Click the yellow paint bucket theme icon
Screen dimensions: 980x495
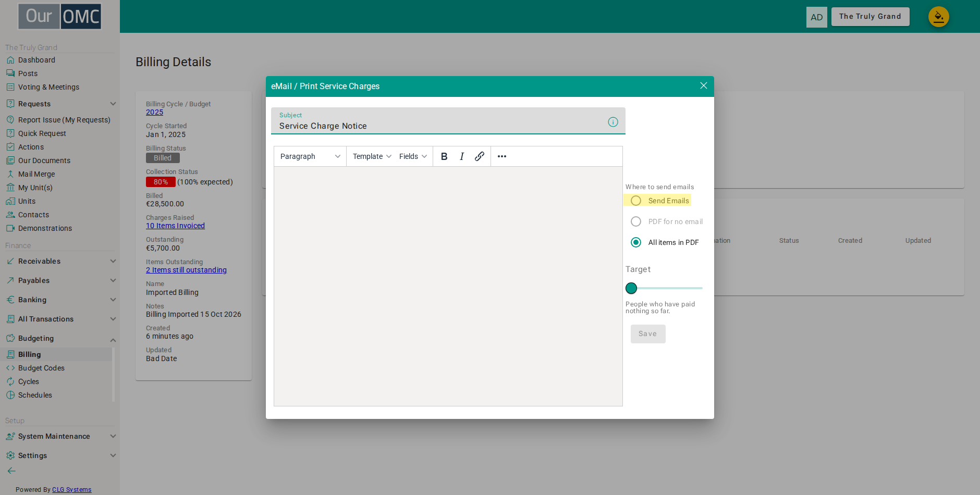tap(938, 17)
